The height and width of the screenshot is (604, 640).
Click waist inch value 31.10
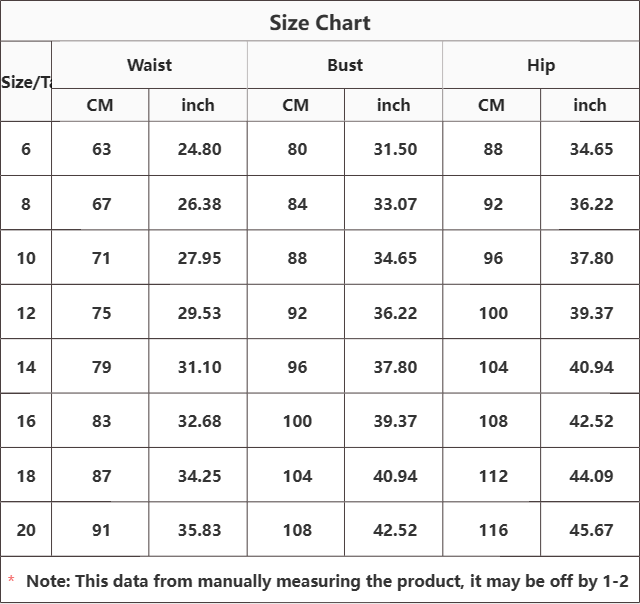pyautogui.click(x=199, y=367)
